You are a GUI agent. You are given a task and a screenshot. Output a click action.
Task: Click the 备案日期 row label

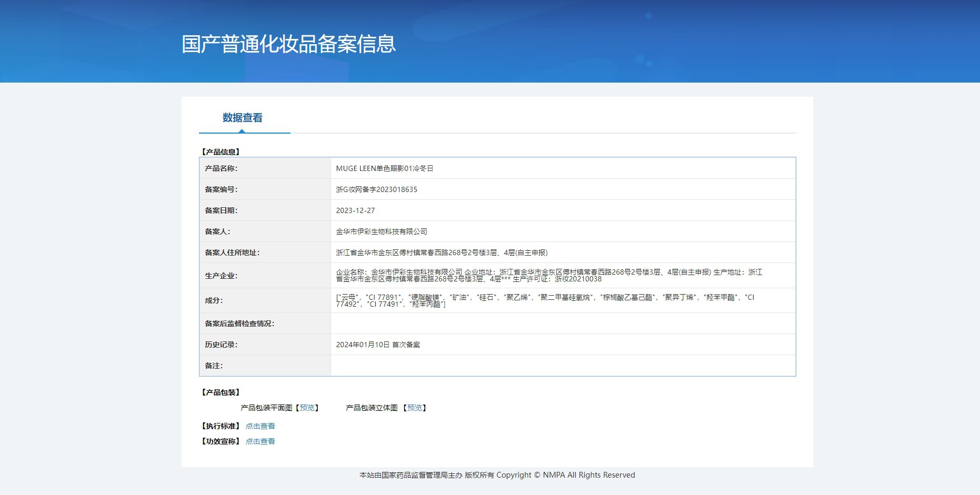pos(221,210)
